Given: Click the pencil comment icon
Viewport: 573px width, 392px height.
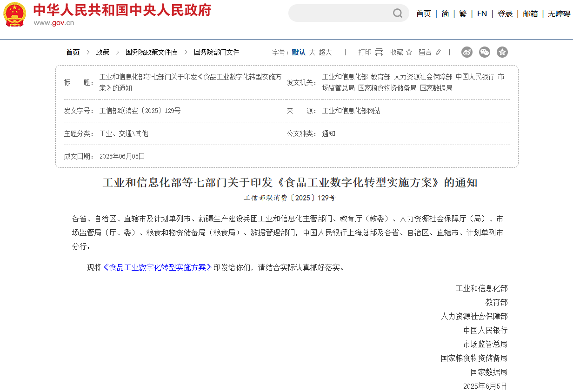Looking at the screenshot, I should [438, 52].
